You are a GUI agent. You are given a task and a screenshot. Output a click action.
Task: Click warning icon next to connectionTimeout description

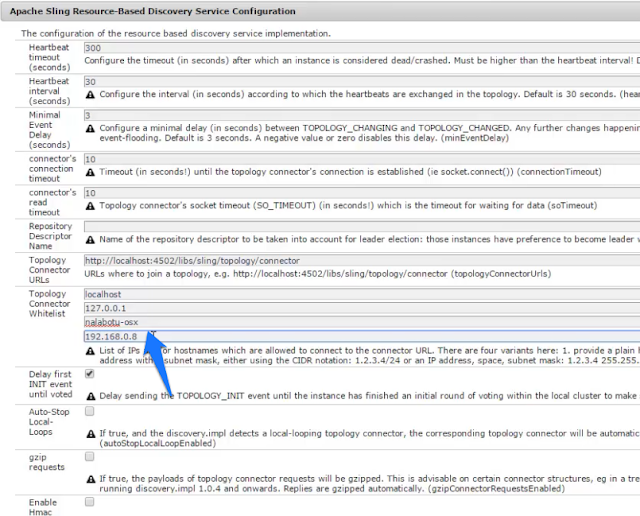click(90, 172)
